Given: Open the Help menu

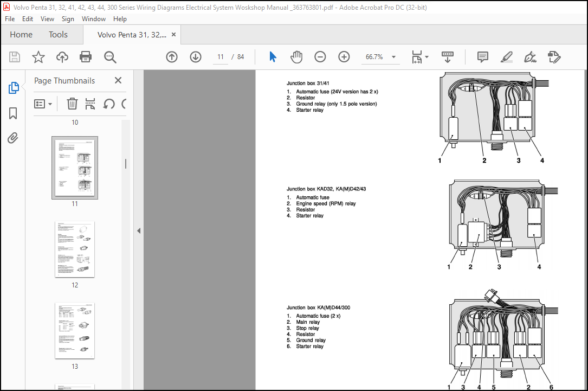Looking at the screenshot, I should tap(120, 19).
